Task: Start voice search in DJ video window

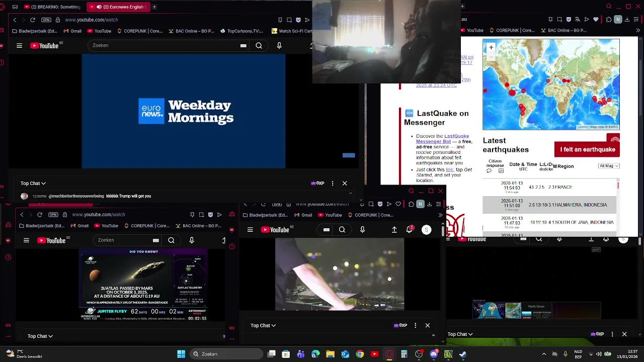Action: [362, 230]
